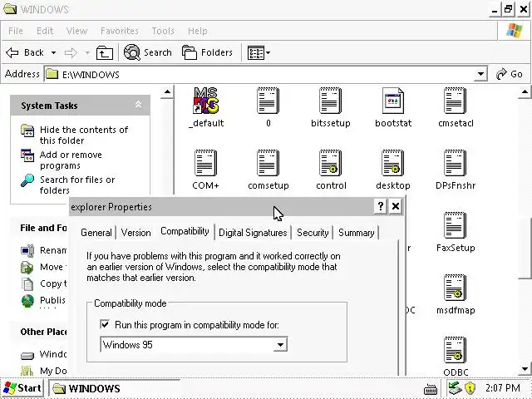The image size is (532, 399).
Task: Click the Up one level folder icon
Action: coord(105,53)
